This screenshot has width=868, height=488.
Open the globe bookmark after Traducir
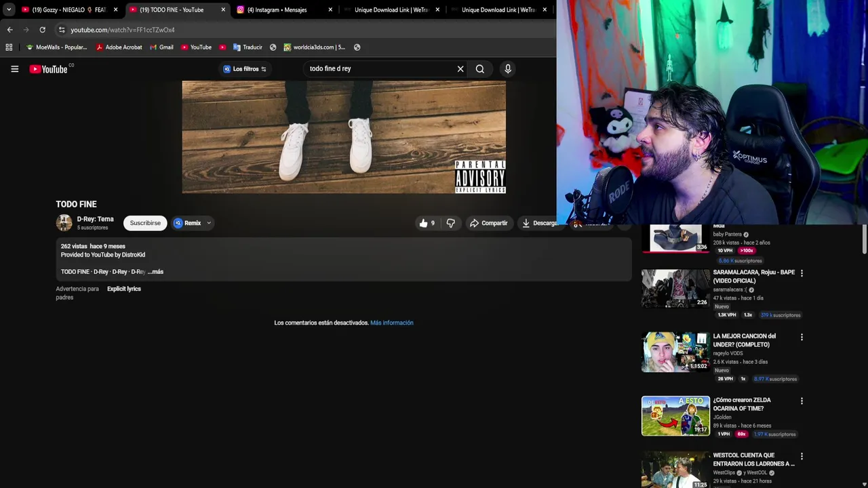pos(273,47)
